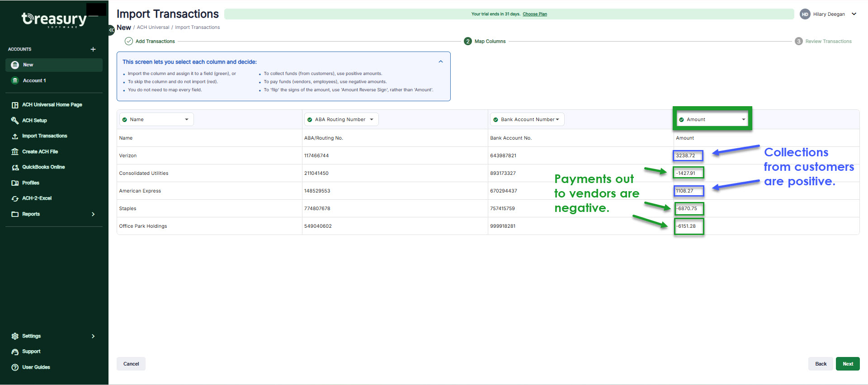Click the Back button
Screen dimensions: 868x385
click(821, 364)
